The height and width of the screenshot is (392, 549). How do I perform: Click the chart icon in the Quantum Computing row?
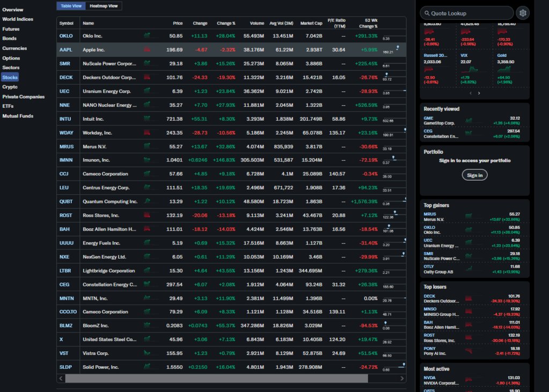147,201
